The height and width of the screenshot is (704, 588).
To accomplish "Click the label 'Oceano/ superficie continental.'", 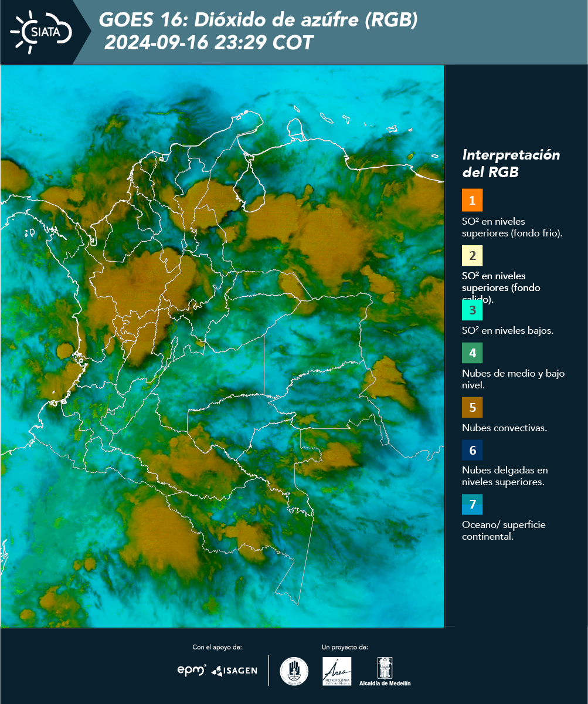I will click(504, 530).
